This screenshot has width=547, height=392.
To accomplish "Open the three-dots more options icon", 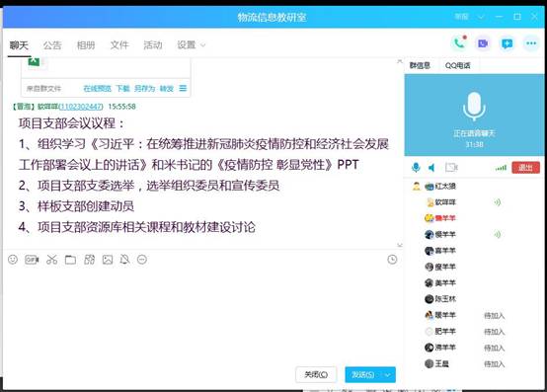I will [x=531, y=43].
